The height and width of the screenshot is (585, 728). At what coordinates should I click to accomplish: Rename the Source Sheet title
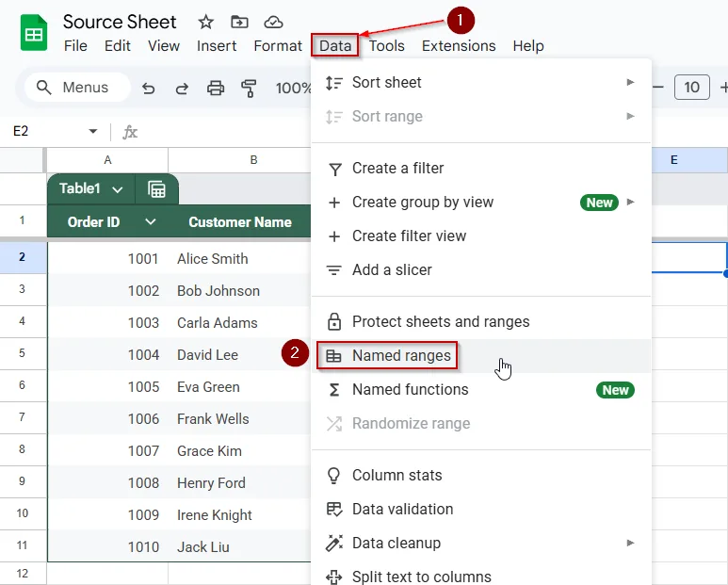[x=120, y=22]
